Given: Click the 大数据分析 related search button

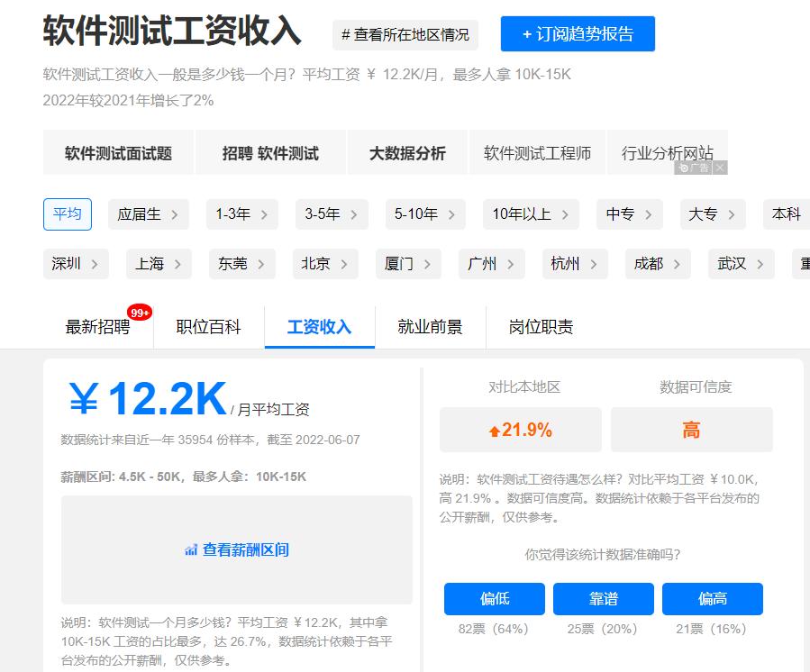Looking at the screenshot, I should [x=407, y=152].
